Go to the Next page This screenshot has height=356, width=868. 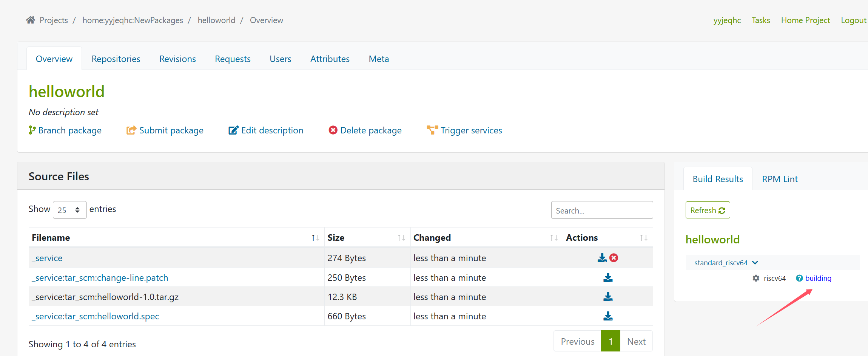[x=636, y=342]
